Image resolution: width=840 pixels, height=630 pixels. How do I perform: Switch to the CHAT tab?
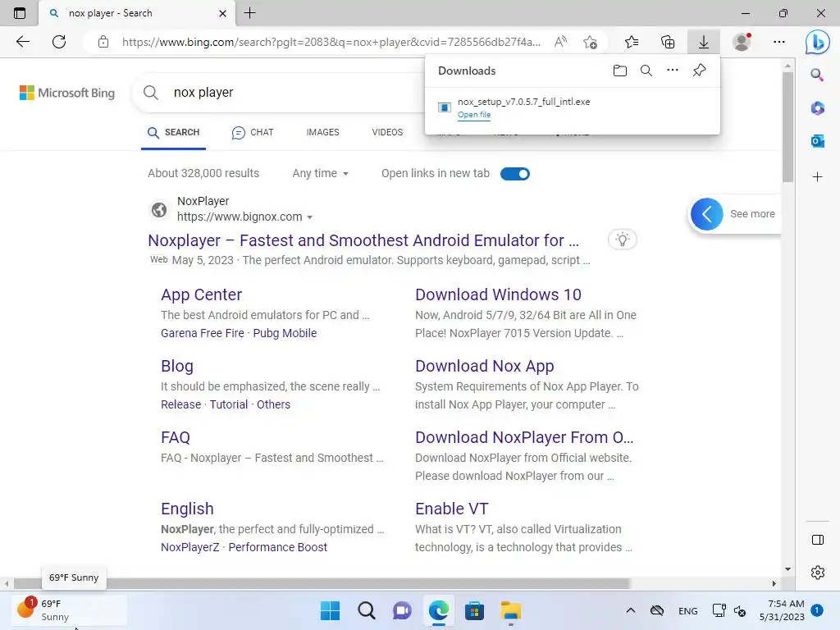click(x=253, y=132)
